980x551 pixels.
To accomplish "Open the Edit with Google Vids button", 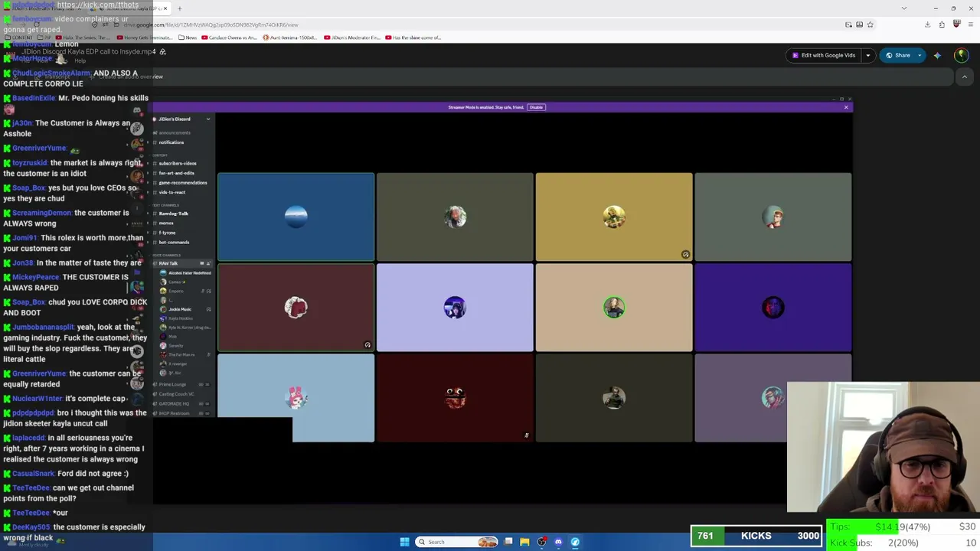I will pos(824,55).
